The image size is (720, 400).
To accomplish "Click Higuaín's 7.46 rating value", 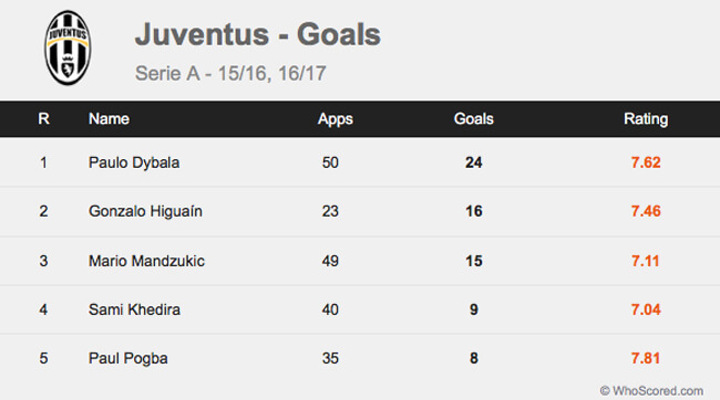I will pyautogui.click(x=646, y=211).
